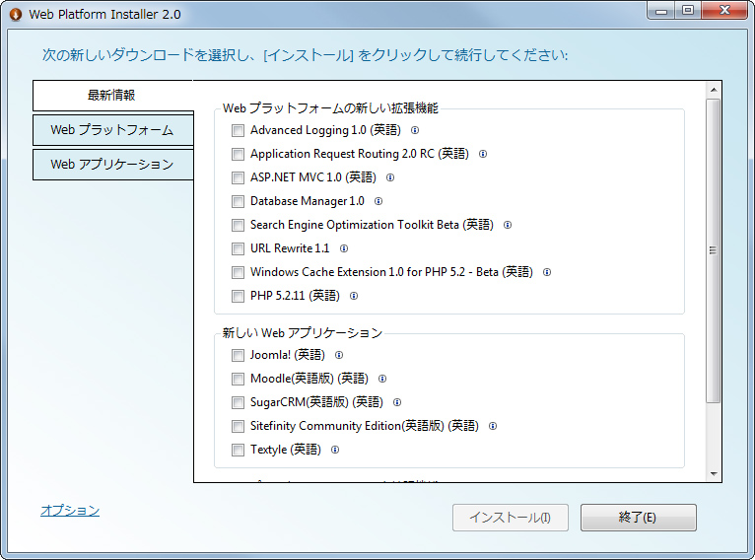The image size is (755, 560).
Task: Click the text 'Database Manager 1.0'
Action: (x=308, y=201)
